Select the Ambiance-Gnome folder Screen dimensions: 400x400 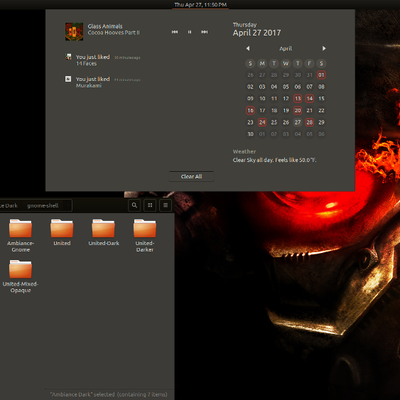click(21, 235)
